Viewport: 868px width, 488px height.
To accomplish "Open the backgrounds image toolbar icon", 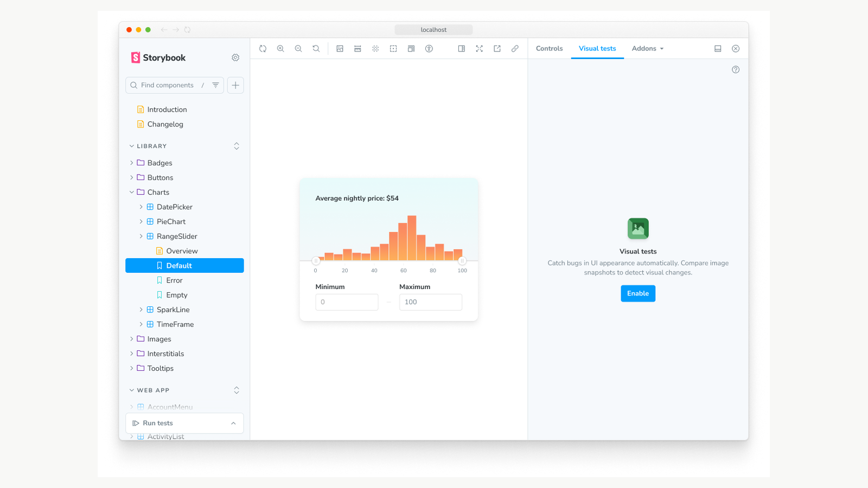I will pos(340,49).
